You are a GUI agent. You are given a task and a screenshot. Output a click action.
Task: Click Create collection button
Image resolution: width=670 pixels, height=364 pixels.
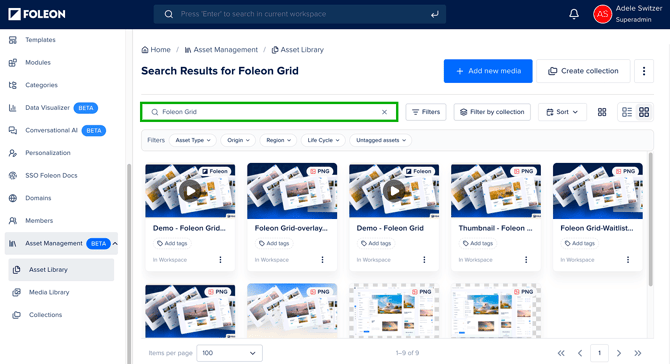pos(583,71)
